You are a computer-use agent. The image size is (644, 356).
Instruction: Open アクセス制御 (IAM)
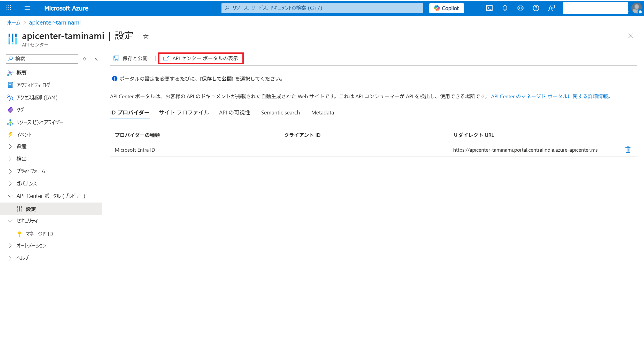[37, 97]
